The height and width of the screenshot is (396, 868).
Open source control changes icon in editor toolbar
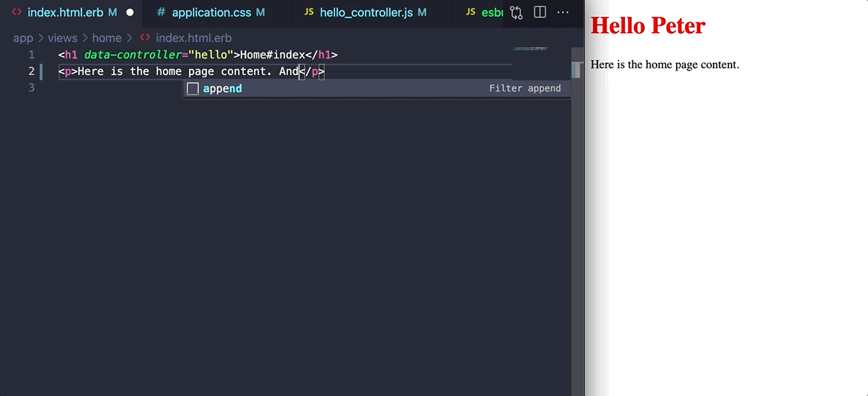click(x=516, y=12)
